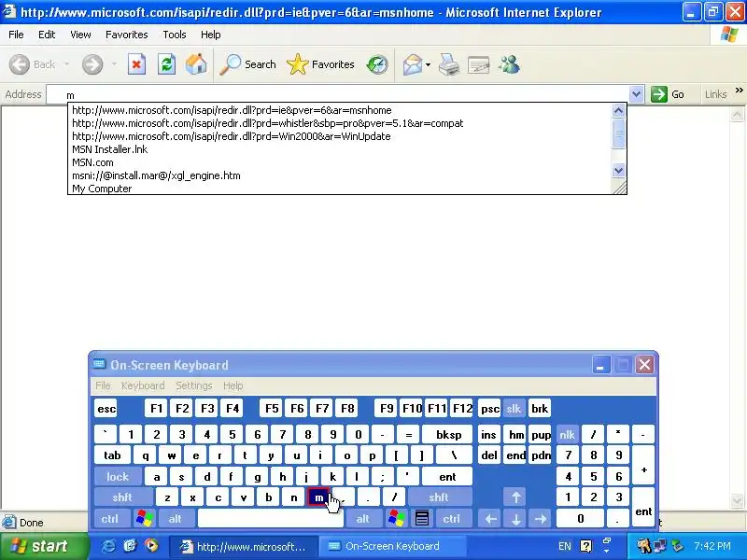Click the Print printer icon
Image resolution: width=747 pixels, height=560 pixels.
(x=449, y=64)
